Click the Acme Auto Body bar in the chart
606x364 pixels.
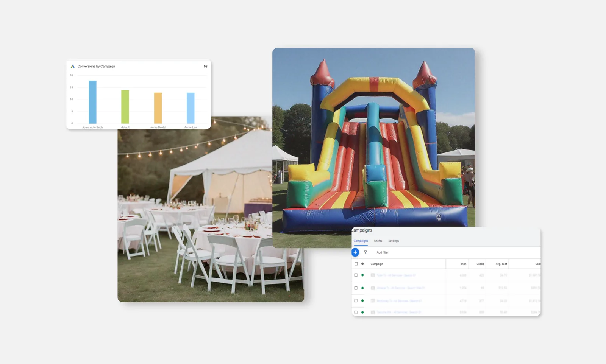click(x=92, y=102)
